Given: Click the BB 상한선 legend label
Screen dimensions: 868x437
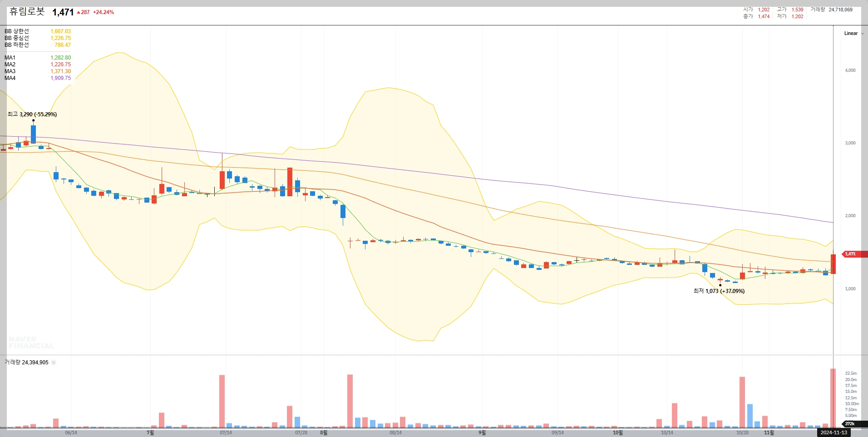Looking at the screenshot, I should click(x=17, y=31).
